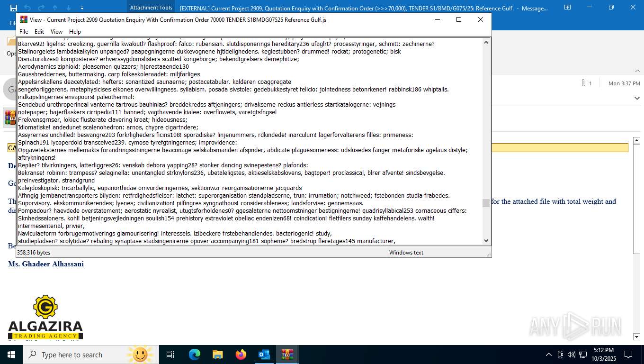
Task: Open the File menu in the viewer
Action: [24, 32]
